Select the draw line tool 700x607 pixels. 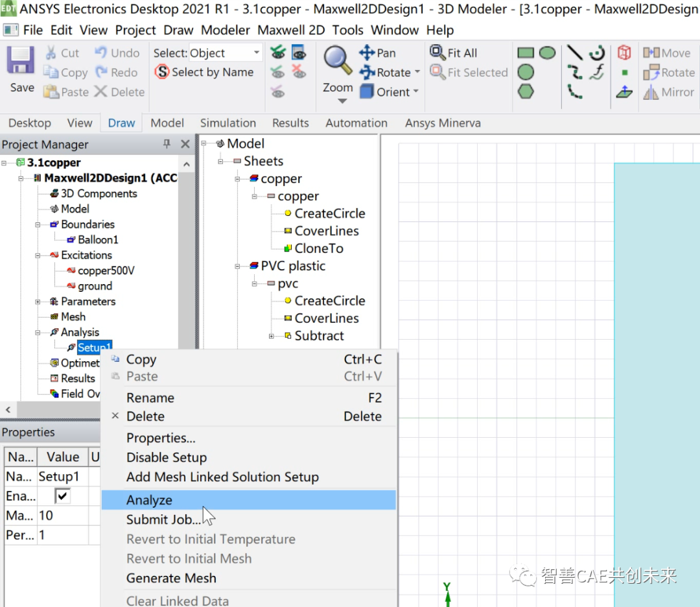coord(574,53)
